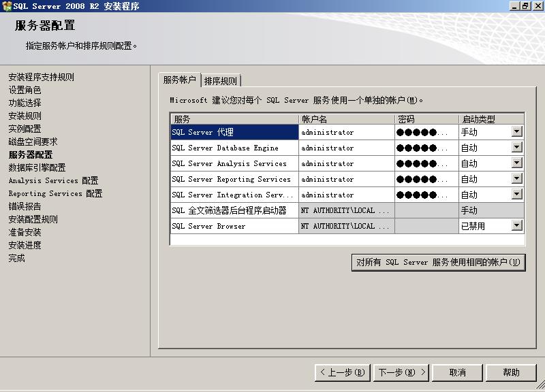Image resolution: width=545 pixels, height=392 pixels.
Task: Open startup type dropdown for SQL Server Browser
Action: [517, 226]
